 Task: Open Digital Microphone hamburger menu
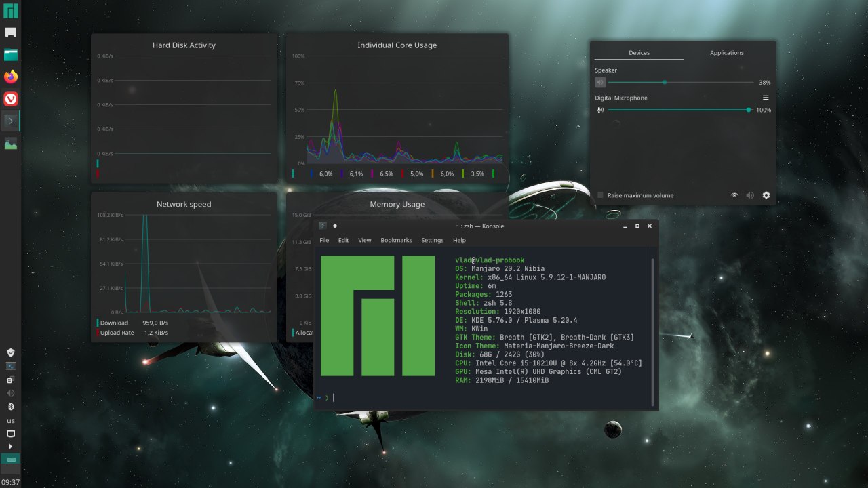(766, 98)
